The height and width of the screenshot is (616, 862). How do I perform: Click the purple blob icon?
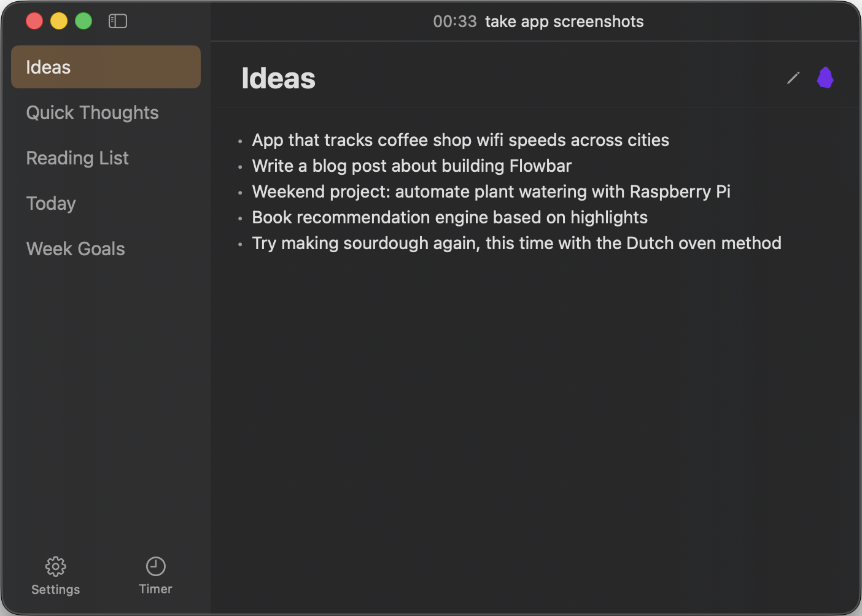click(x=825, y=78)
